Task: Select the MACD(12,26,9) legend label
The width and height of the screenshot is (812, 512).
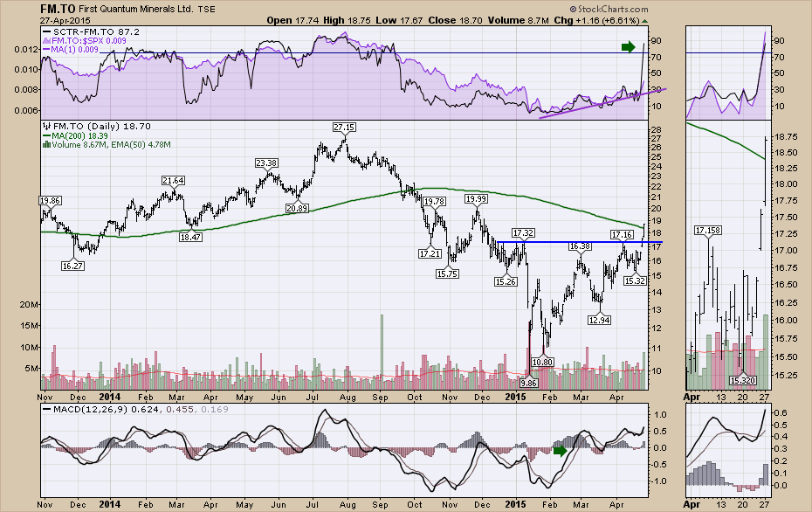Action: (90, 409)
